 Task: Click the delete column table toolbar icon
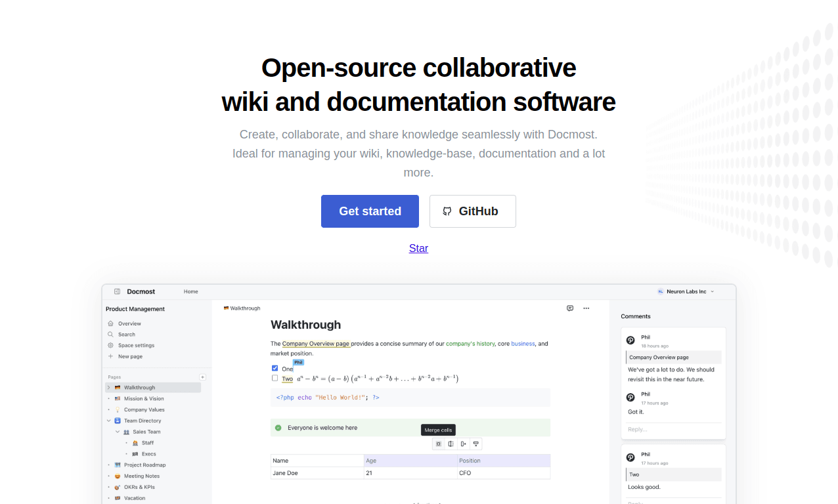[x=464, y=444]
